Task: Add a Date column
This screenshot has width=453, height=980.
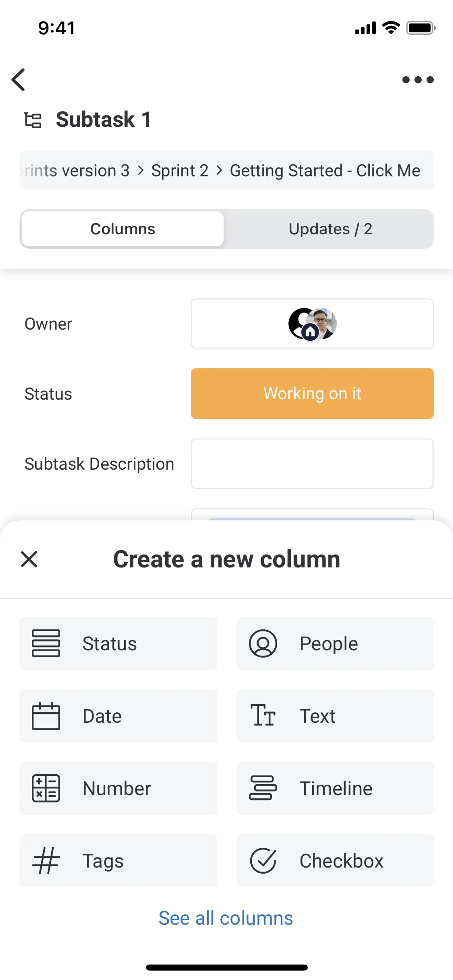Action: 118,716
